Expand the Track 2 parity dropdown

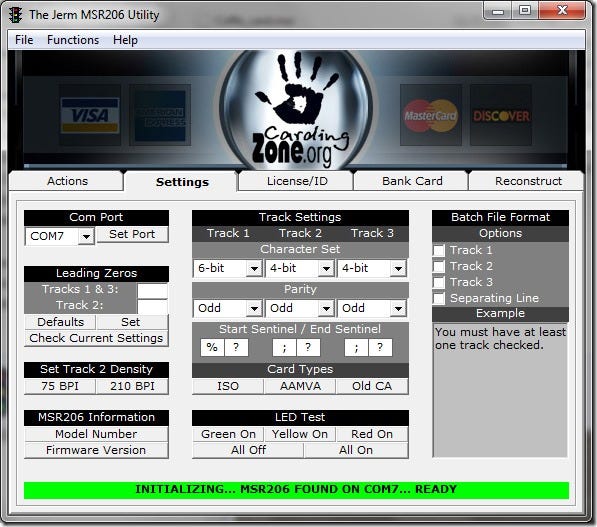click(x=326, y=308)
